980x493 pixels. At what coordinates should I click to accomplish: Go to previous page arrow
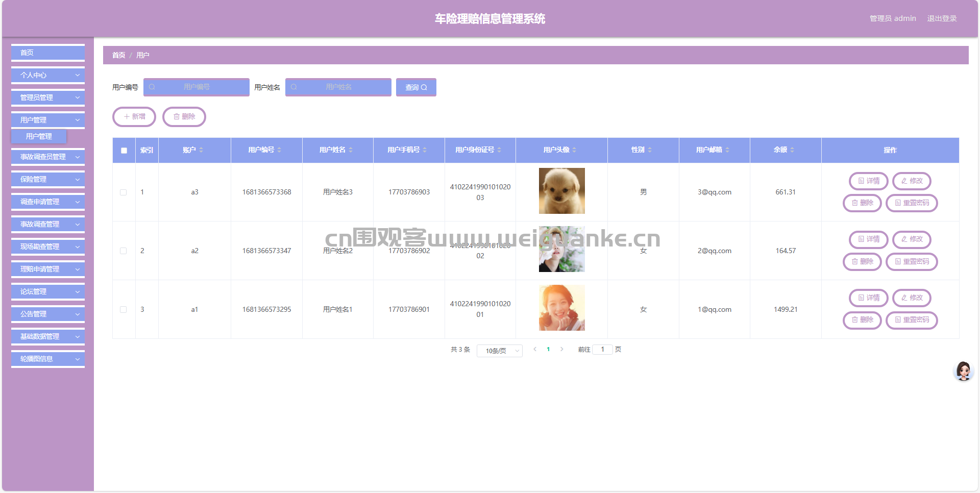pos(535,350)
